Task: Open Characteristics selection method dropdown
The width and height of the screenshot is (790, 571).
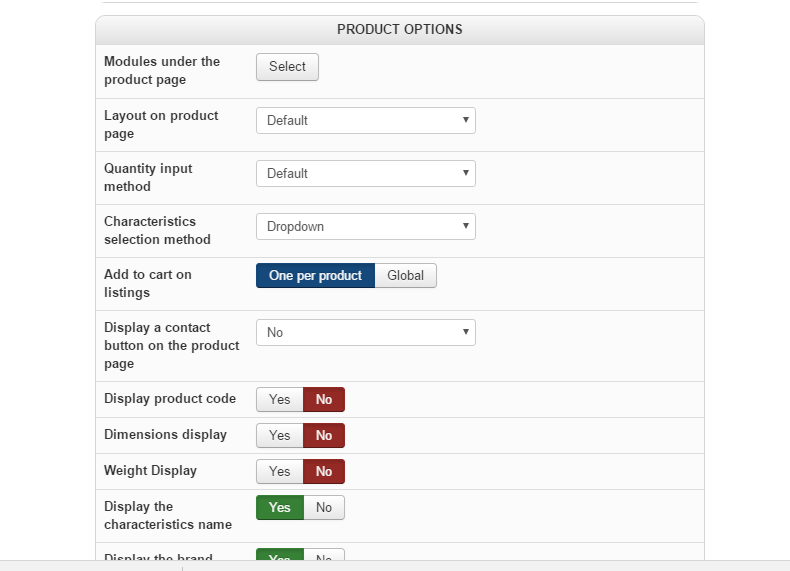Action: [x=365, y=227]
